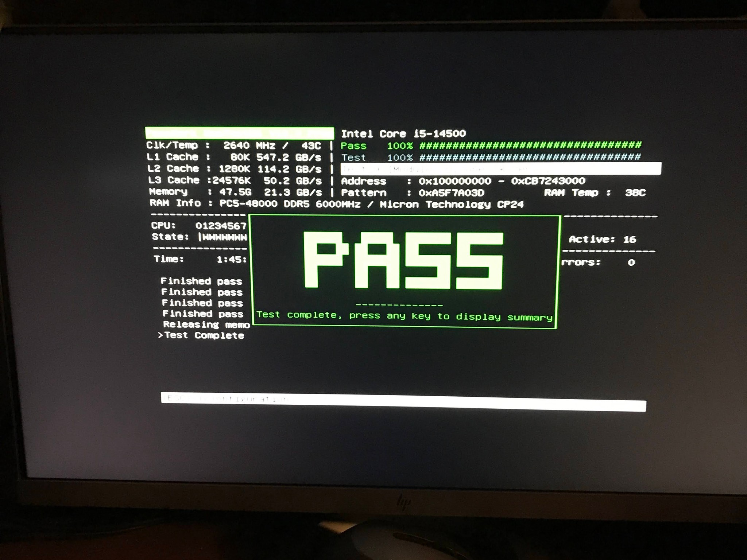Image resolution: width=747 pixels, height=560 pixels.
Task: Click the ESC configuration bar at bottom
Action: tap(403, 402)
